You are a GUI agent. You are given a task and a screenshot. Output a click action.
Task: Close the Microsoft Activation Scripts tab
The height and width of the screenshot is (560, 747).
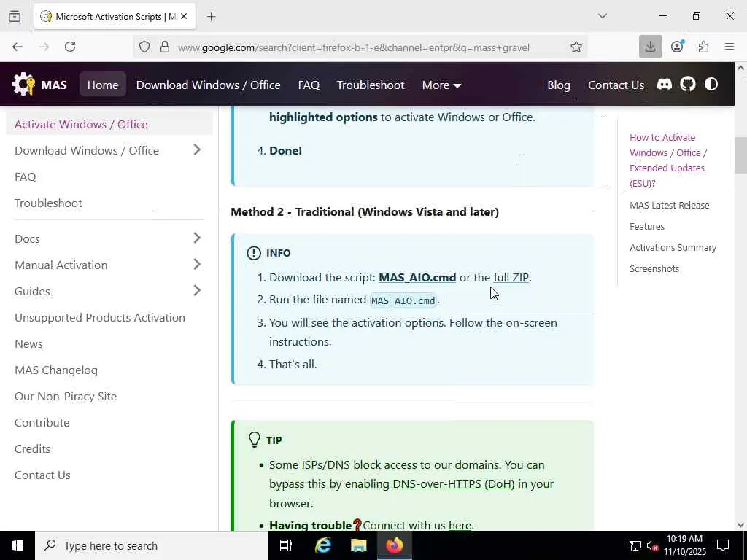pyautogui.click(x=185, y=16)
